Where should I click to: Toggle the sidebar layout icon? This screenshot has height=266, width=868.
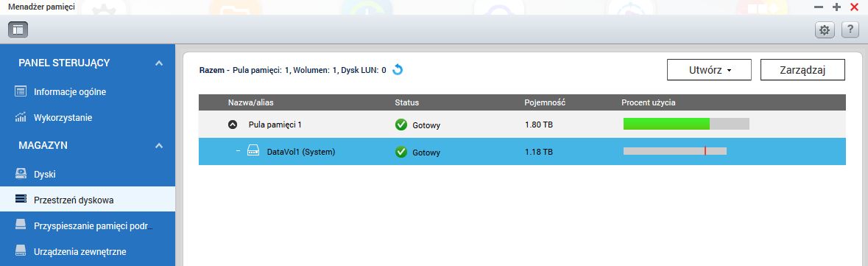pos(18,30)
